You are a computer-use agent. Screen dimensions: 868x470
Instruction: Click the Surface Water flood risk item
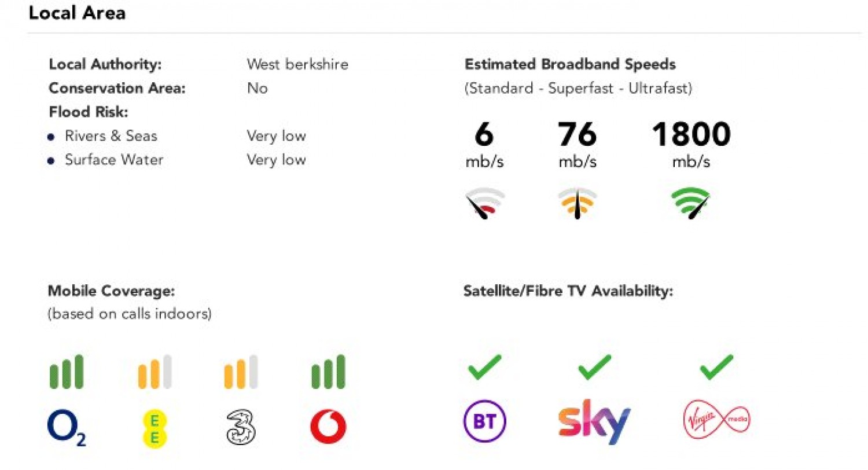[x=114, y=160]
